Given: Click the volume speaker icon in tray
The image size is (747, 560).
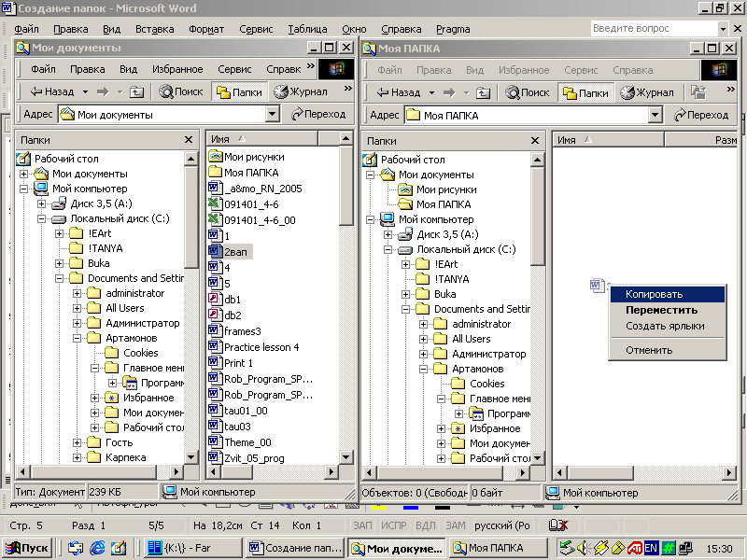Looking at the screenshot, I should (x=582, y=548).
